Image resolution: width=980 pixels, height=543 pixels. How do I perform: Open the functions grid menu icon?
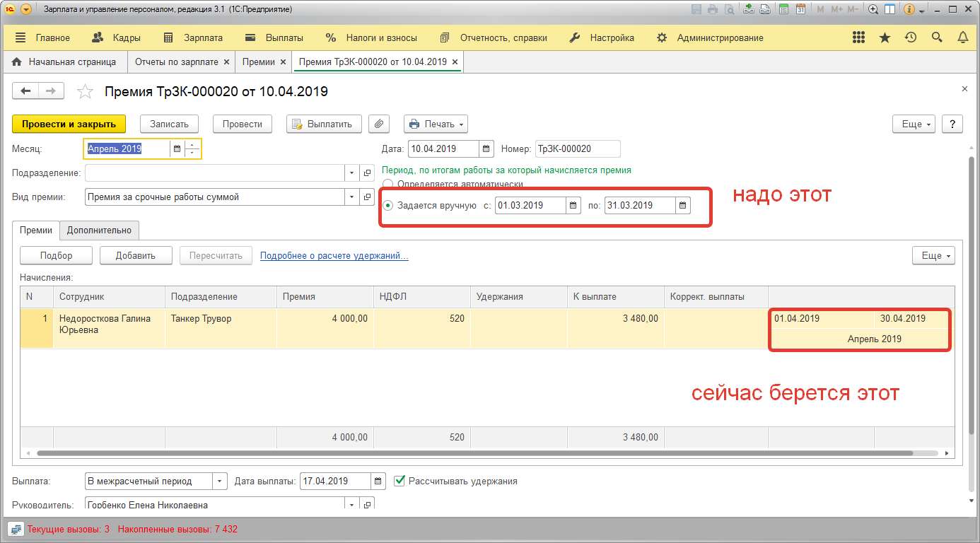pos(858,37)
